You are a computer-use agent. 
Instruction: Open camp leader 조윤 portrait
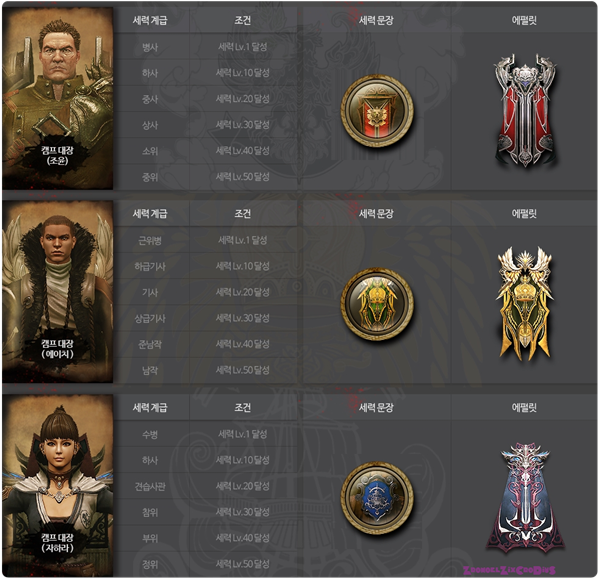tap(58, 98)
